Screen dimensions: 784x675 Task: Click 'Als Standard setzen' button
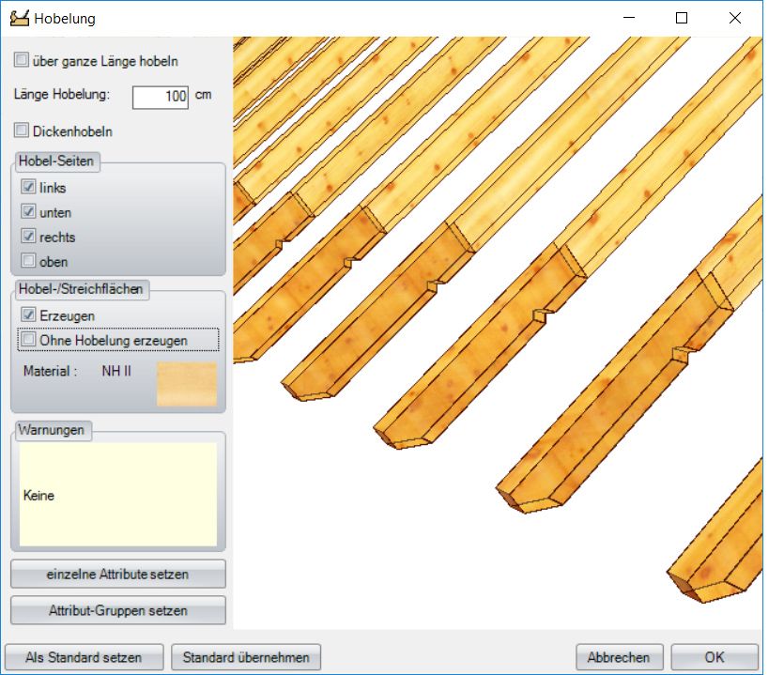click(84, 657)
